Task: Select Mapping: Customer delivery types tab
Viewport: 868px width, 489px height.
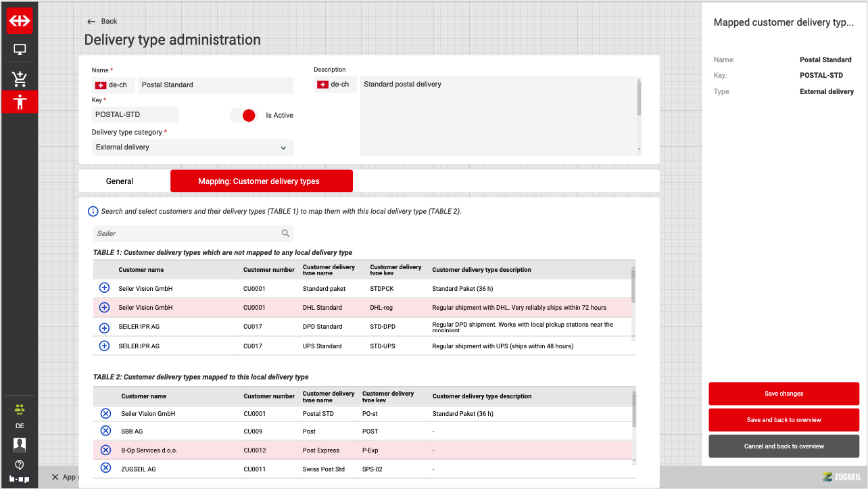Action: click(x=261, y=181)
